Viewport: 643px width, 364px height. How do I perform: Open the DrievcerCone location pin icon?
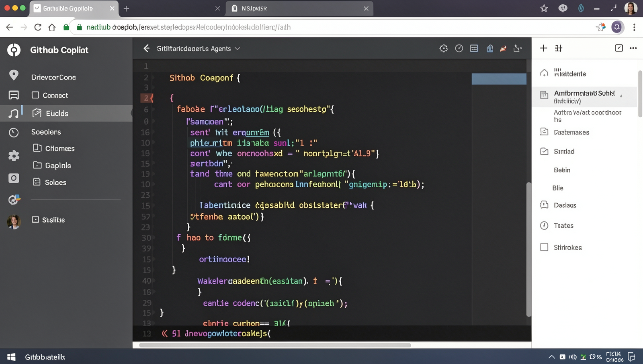point(14,75)
